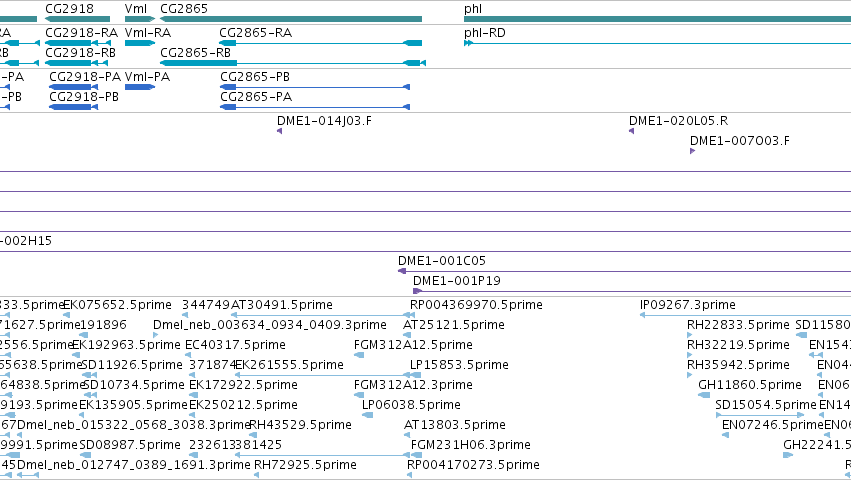The height and width of the screenshot is (480, 851).
Task: Click the Vml-PA protein arrow
Action: pos(140,87)
